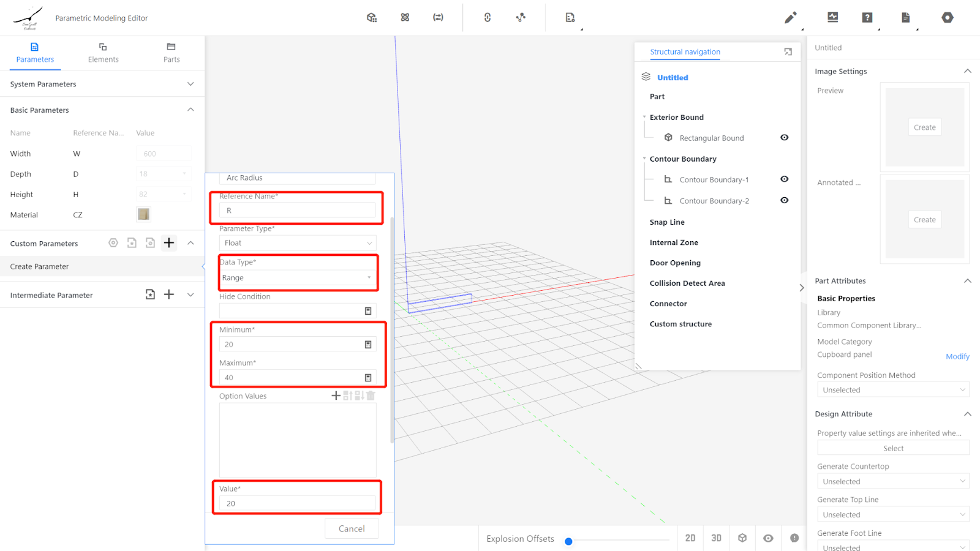Toggle visibility of Contour Boundary-2
The height and width of the screenshot is (551, 980).
(784, 201)
